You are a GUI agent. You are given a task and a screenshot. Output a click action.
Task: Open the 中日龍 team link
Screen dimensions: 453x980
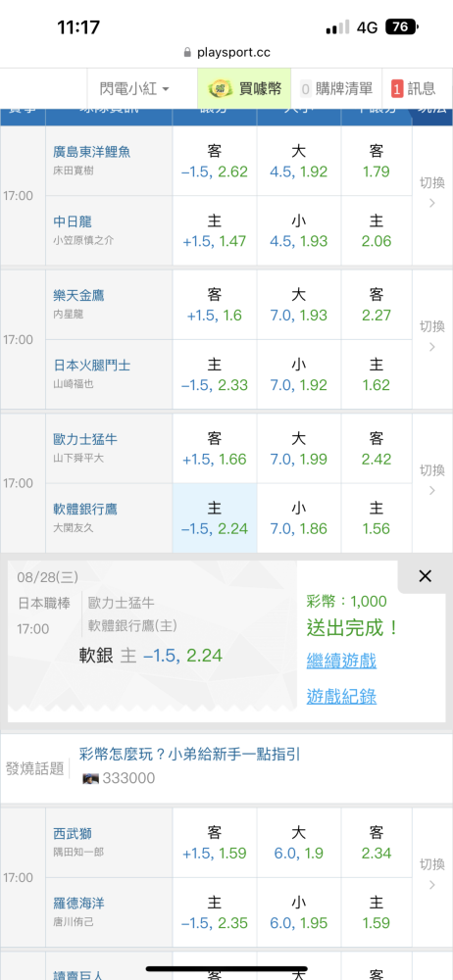click(73, 221)
